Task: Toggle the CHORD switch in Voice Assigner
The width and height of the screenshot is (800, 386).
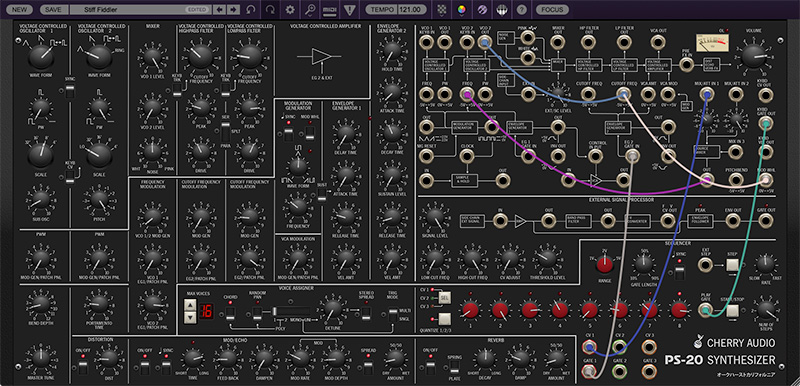Action: tap(231, 313)
